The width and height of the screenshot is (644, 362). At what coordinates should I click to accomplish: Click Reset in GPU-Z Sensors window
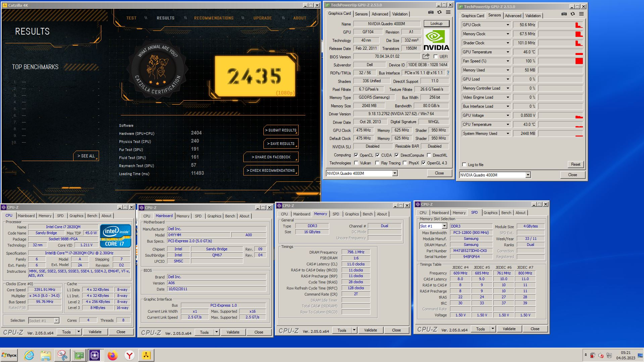click(576, 164)
